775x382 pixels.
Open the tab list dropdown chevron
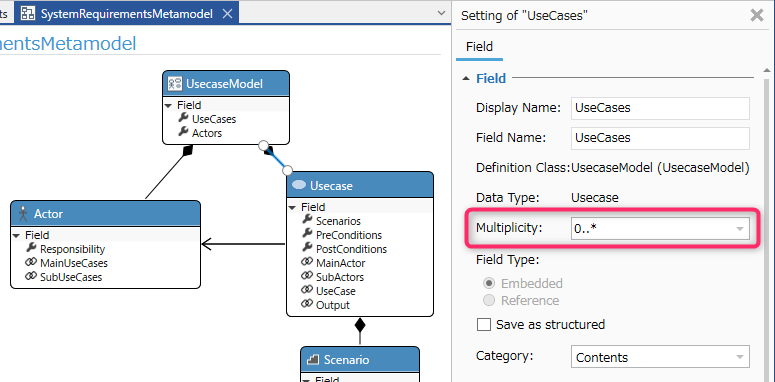(441, 13)
